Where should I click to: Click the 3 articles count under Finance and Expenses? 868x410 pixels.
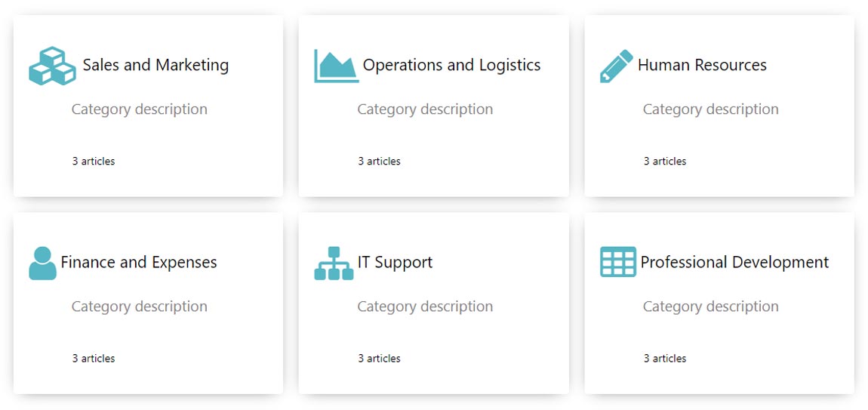click(x=94, y=358)
